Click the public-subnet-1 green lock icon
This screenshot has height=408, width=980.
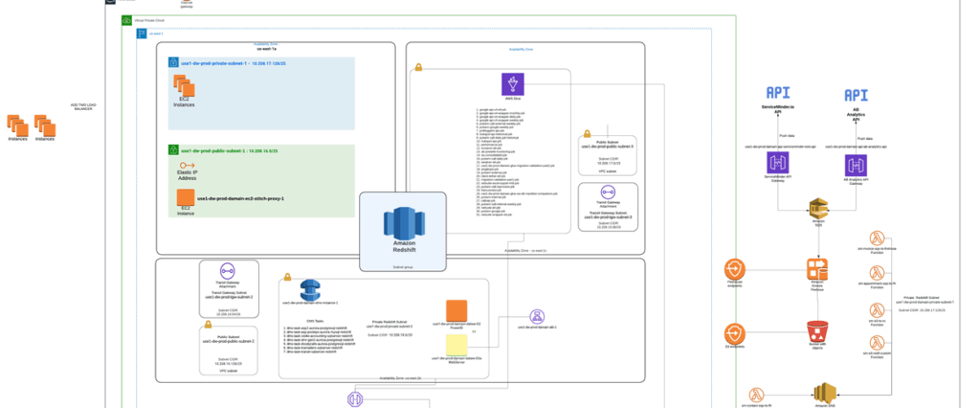tap(173, 150)
